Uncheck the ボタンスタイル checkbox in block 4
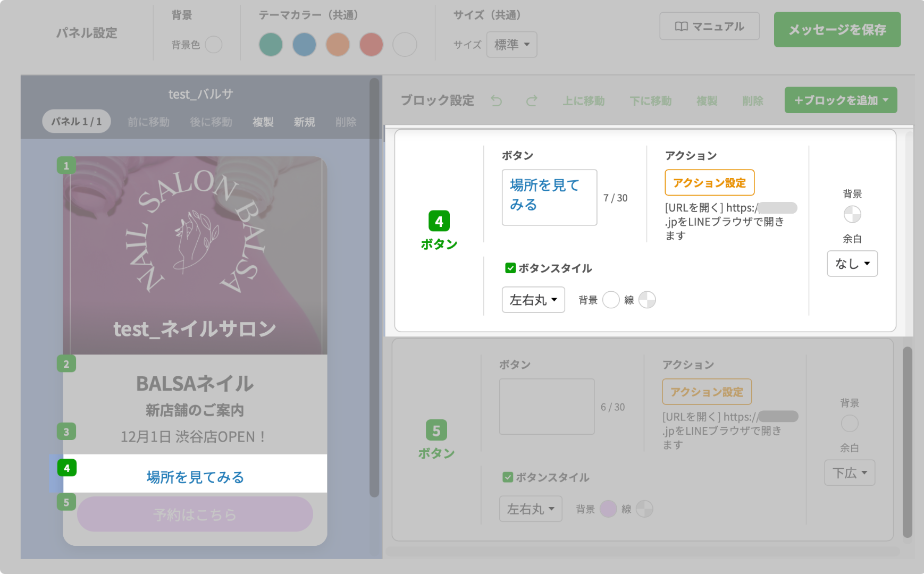 (x=509, y=268)
